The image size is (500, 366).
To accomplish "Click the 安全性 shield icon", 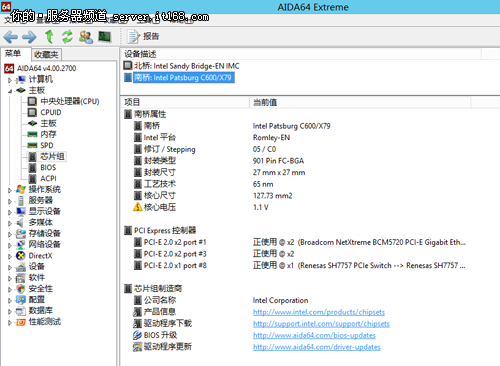I will pos(21,289).
